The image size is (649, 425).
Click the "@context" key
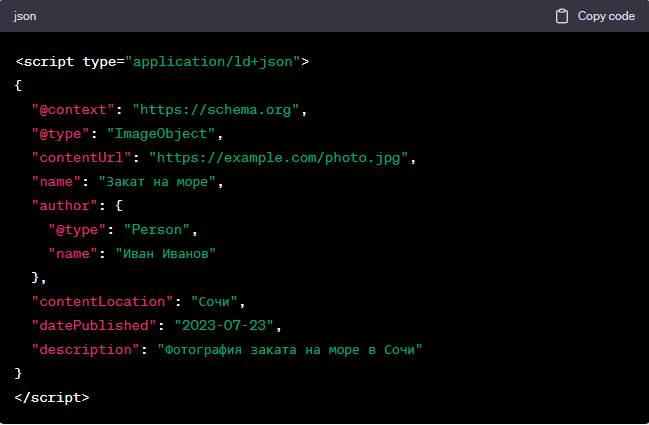coord(73,110)
